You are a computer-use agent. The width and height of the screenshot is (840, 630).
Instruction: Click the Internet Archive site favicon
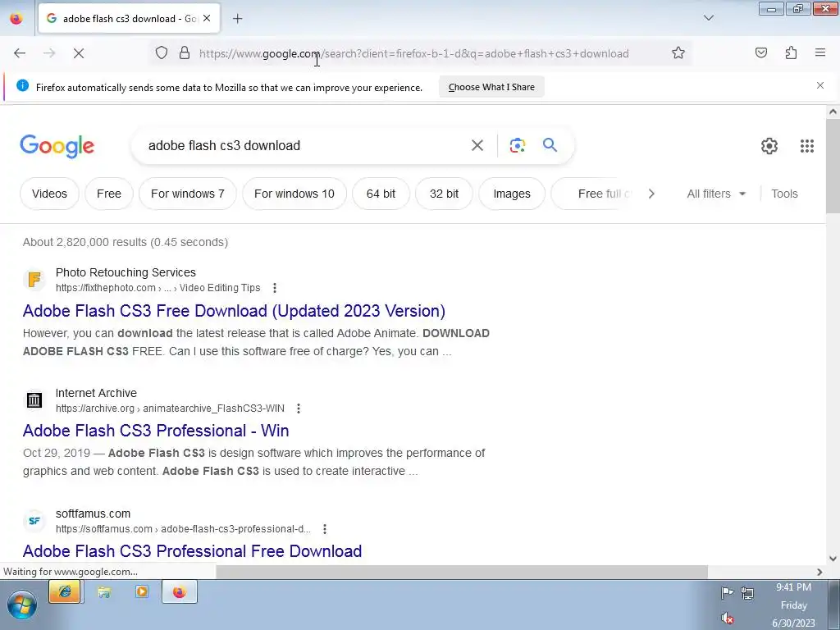pos(34,399)
